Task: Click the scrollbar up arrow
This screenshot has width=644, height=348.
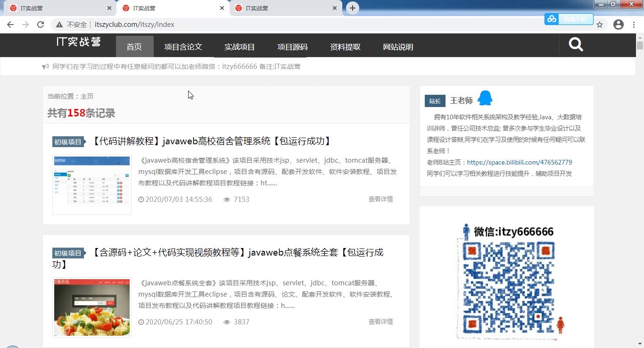Action: point(640,37)
